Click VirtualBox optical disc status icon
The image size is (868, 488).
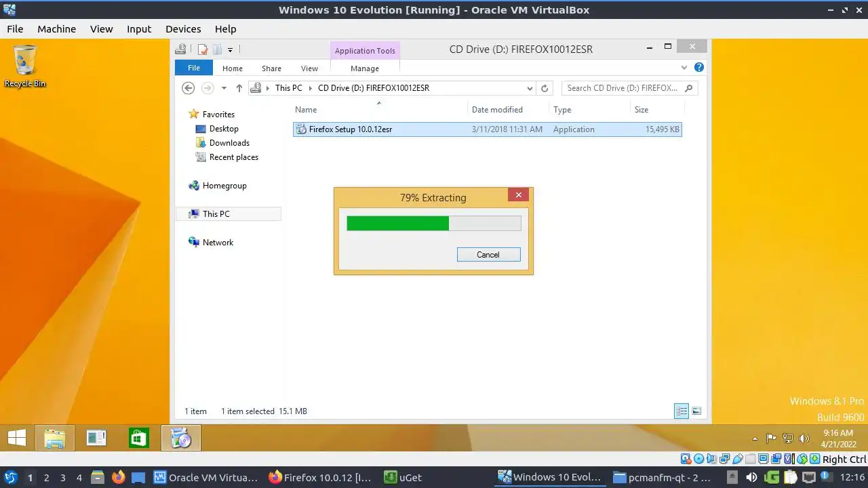pyautogui.click(x=699, y=460)
